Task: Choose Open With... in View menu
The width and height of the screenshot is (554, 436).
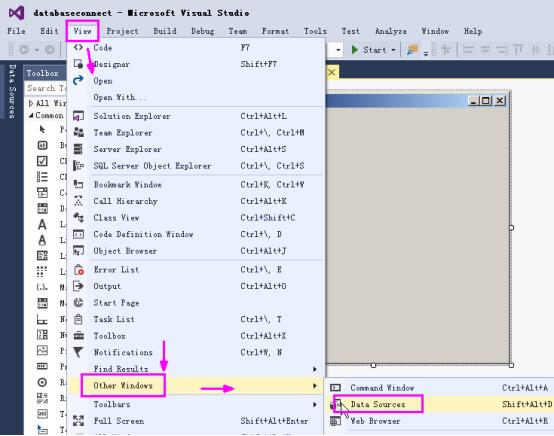Action: click(x=196, y=97)
